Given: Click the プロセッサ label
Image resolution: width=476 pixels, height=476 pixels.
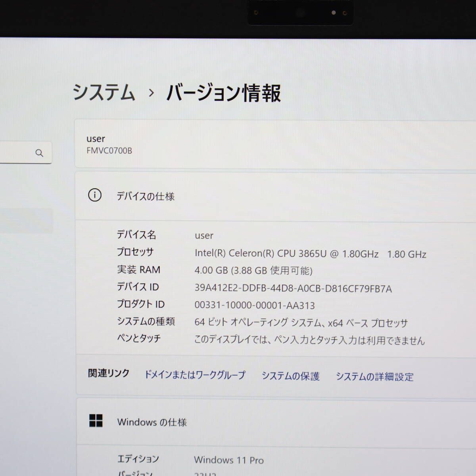Looking at the screenshot, I should 135,252.
